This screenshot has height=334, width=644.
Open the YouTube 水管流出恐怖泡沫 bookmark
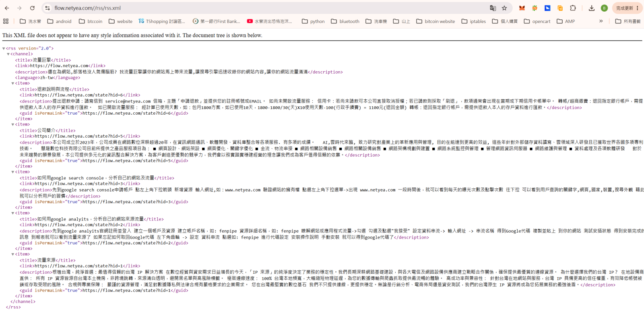[x=270, y=21]
